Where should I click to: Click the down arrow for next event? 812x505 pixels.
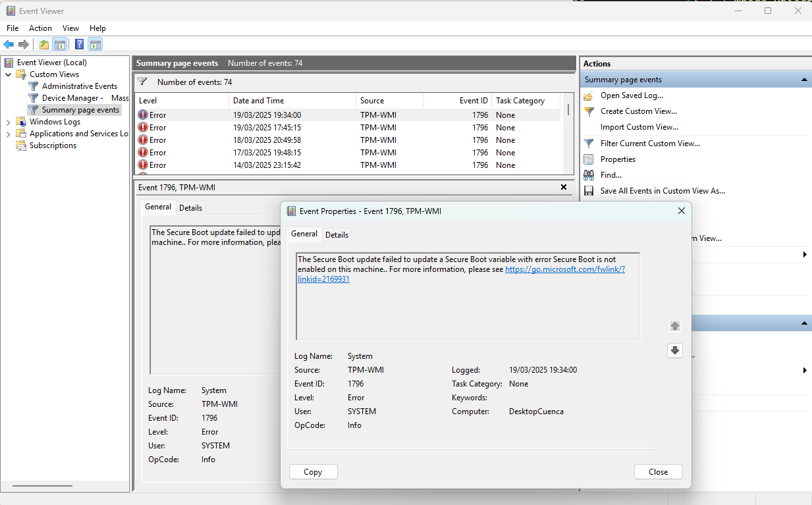click(674, 350)
